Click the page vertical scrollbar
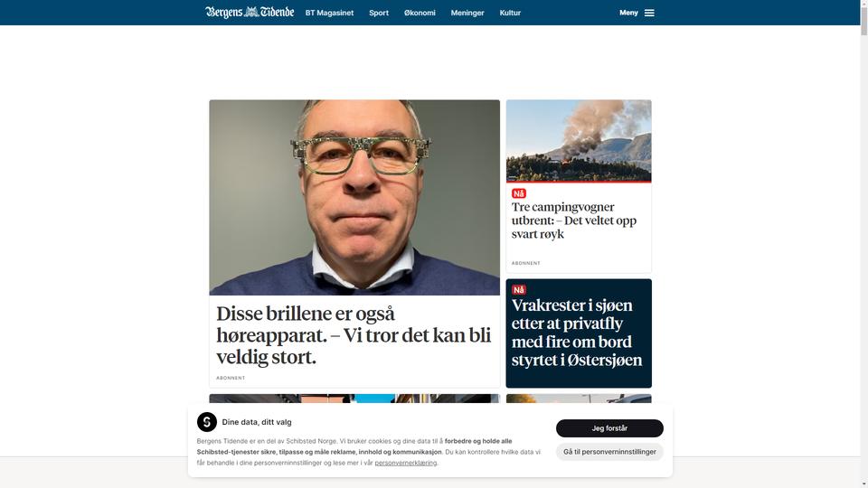This screenshot has width=868, height=488. point(863,244)
